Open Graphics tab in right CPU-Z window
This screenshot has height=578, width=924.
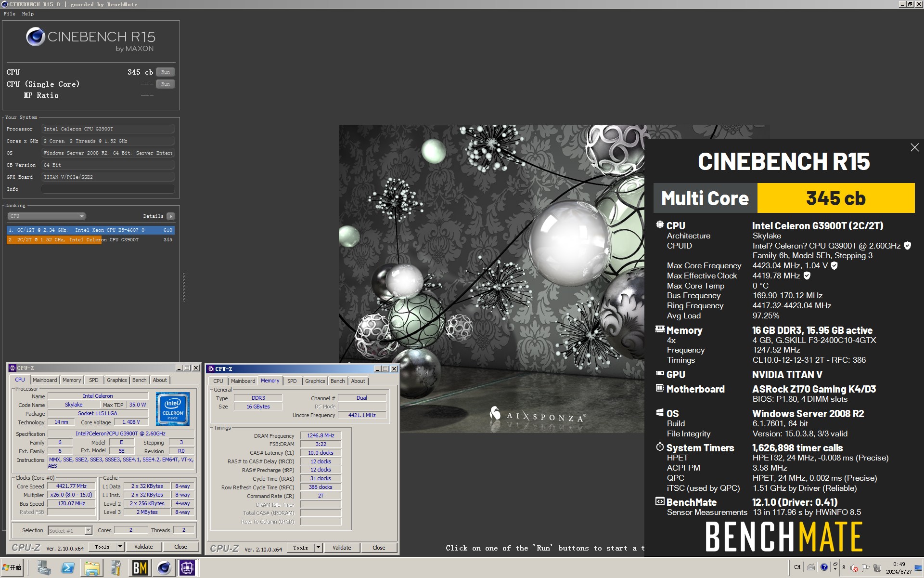315,381
